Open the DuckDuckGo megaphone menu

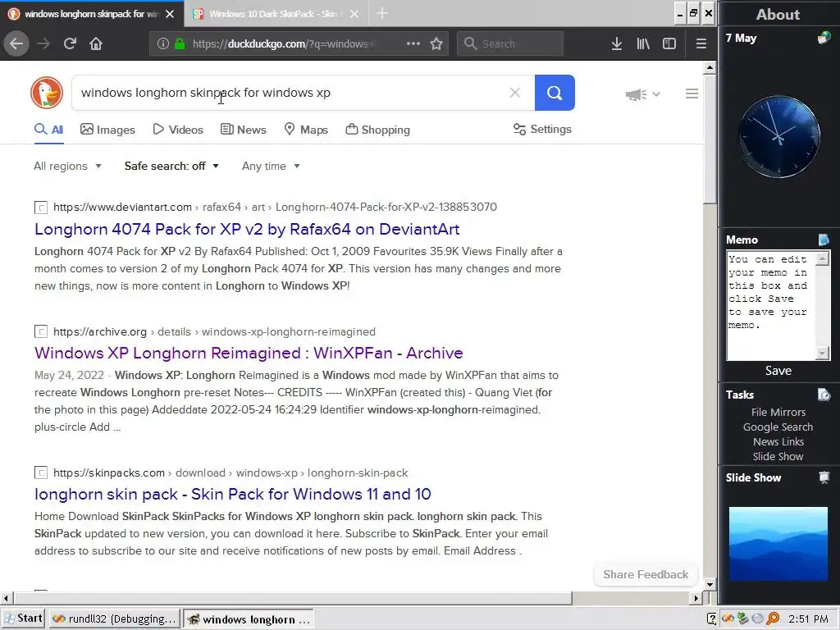[642, 94]
